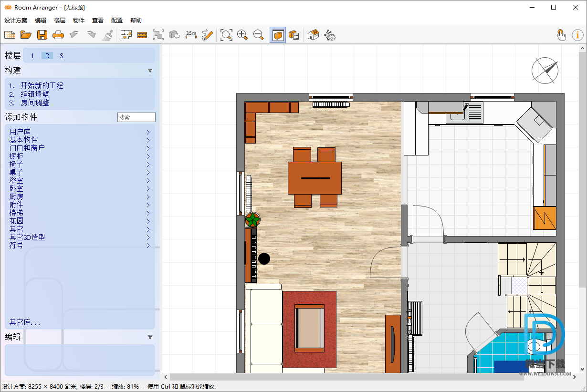This screenshot has height=392, width=587.
Task: Click the new project icon
Action: [x=10, y=35]
